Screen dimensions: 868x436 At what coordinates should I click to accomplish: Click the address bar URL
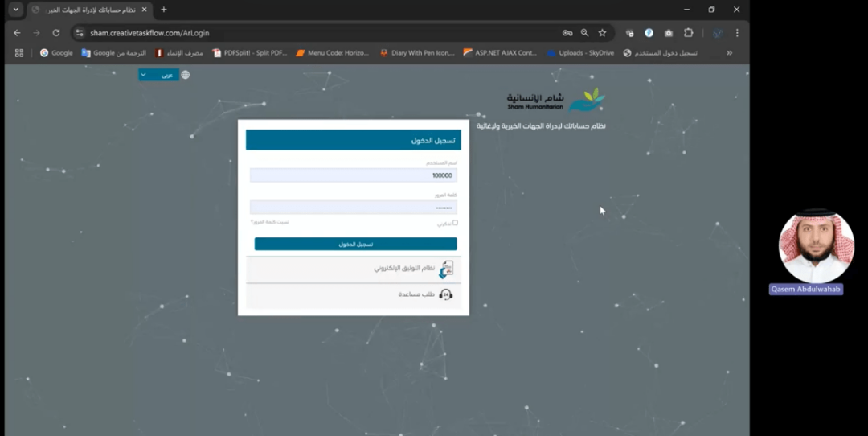(149, 33)
